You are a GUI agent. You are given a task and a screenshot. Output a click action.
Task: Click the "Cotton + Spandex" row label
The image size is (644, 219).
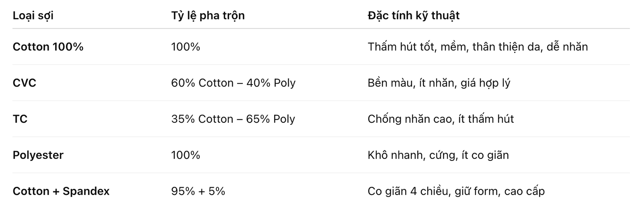pos(61,191)
